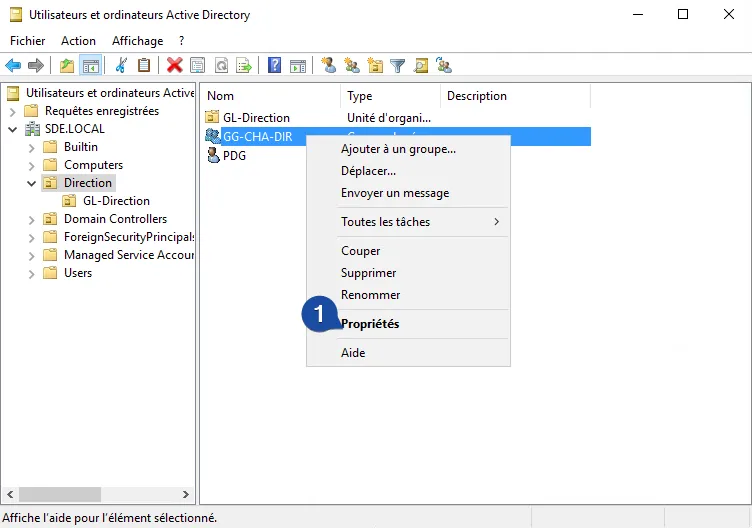Click the create new group toolbar icon

(x=351, y=66)
